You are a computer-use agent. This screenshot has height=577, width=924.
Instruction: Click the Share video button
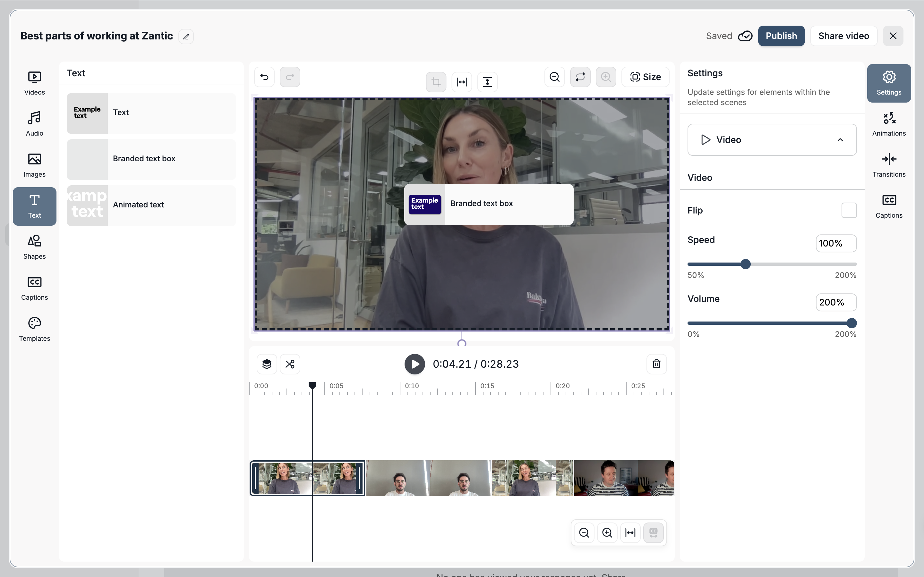coord(843,36)
